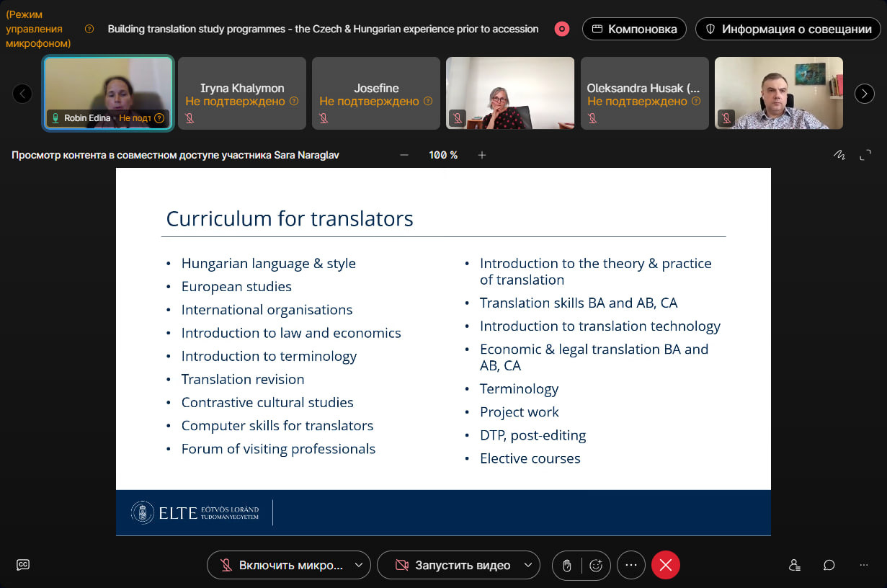Click the raise hand icon

click(567, 566)
